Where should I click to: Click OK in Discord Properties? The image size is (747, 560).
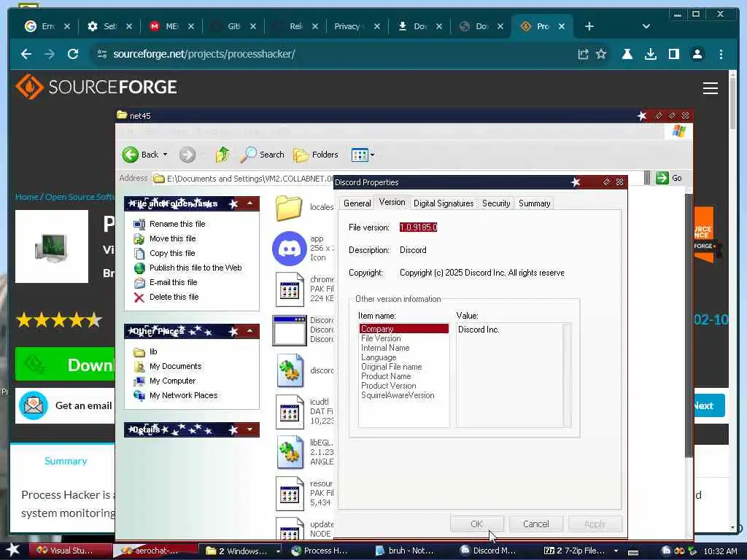coord(477,524)
